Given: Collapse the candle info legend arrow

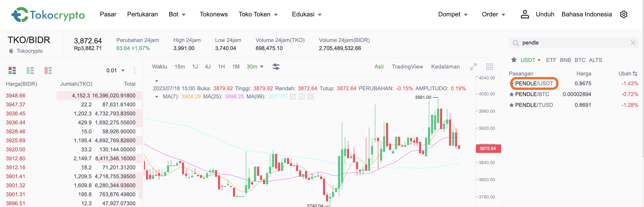Looking at the screenshot, I should (x=157, y=81).
